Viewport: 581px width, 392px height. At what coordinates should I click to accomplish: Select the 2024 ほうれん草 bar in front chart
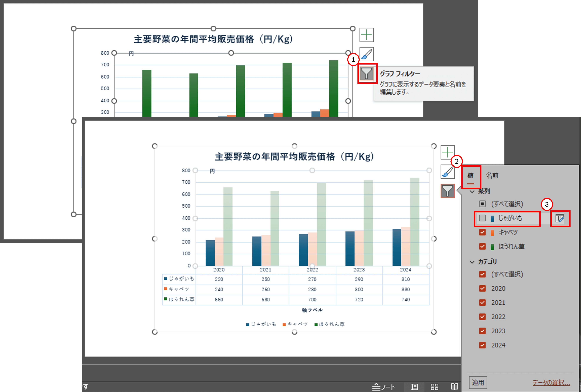pos(415,222)
